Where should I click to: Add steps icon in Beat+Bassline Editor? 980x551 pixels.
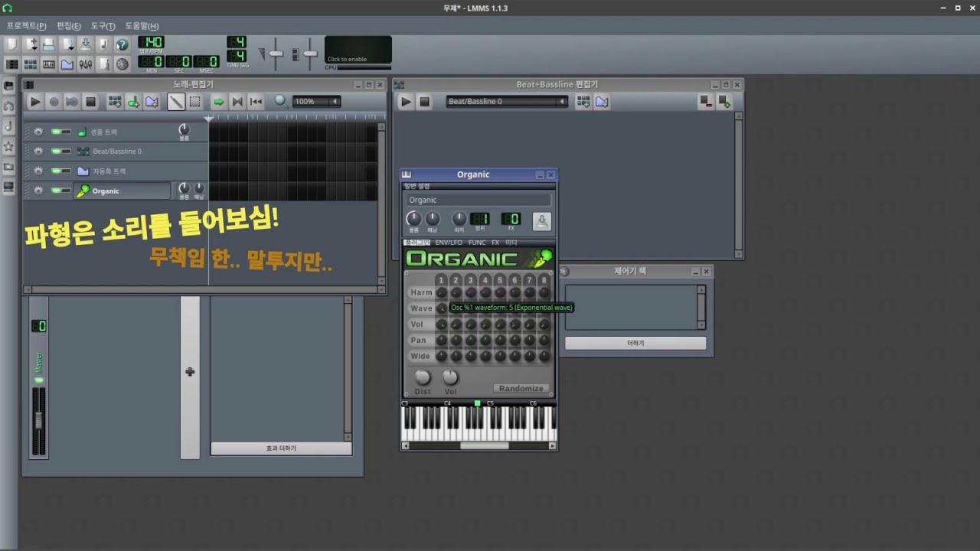point(724,101)
